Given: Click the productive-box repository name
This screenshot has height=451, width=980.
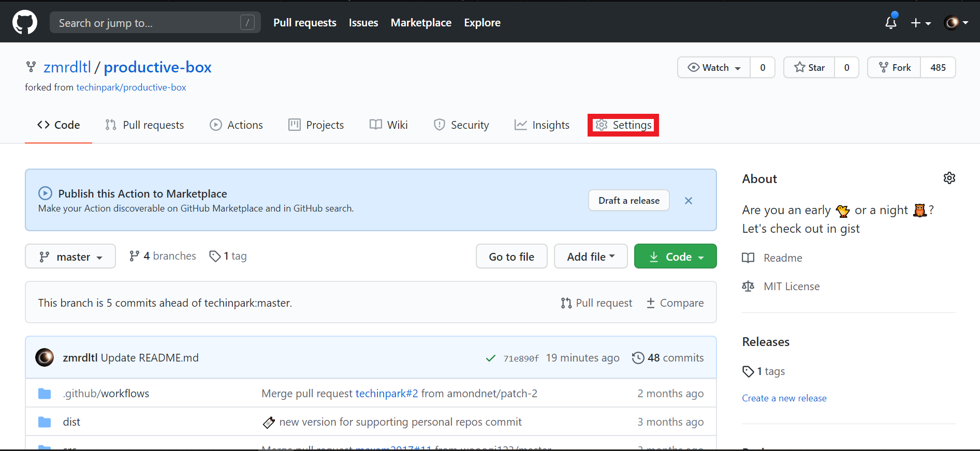Looking at the screenshot, I should pyautogui.click(x=158, y=67).
